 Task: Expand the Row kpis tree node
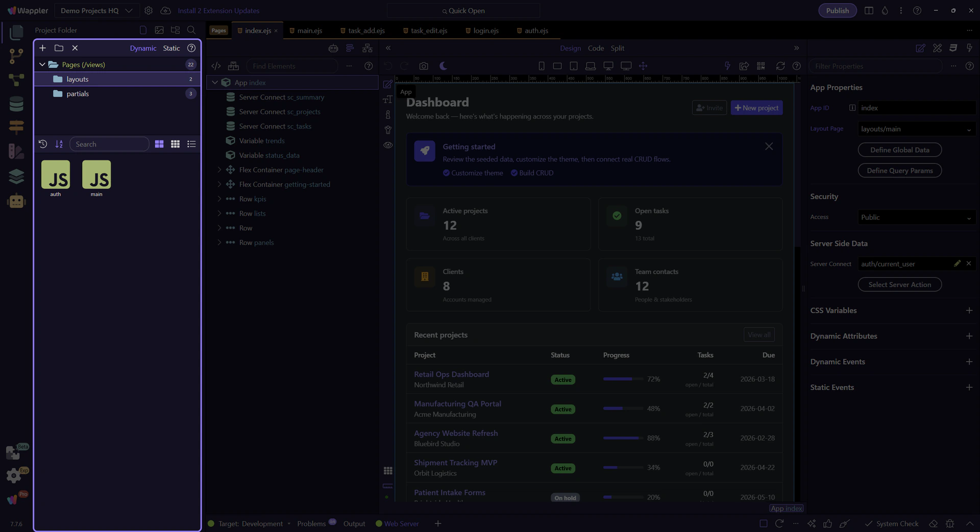[219, 199]
